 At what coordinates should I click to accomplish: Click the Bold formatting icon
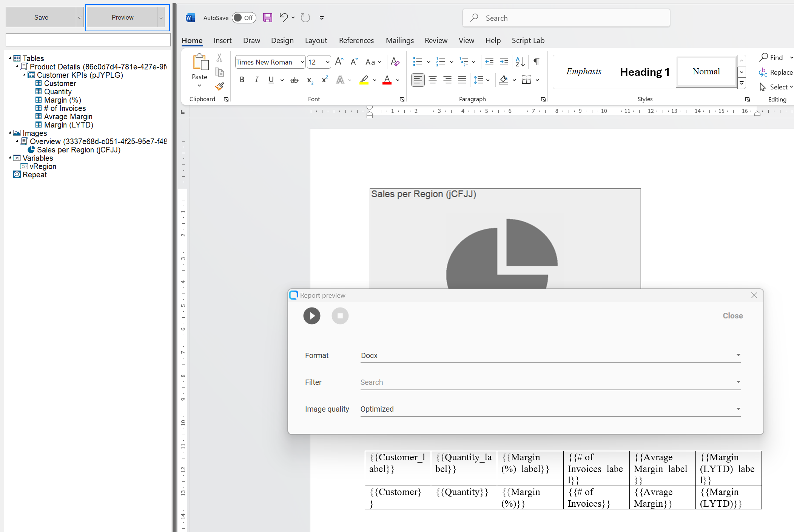pyautogui.click(x=242, y=80)
